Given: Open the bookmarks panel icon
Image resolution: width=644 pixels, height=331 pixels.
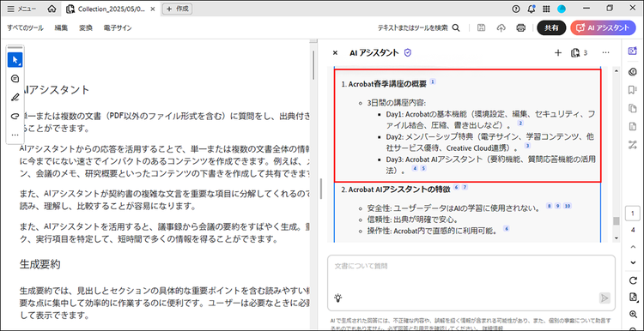Looking at the screenshot, I should [x=633, y=90].
